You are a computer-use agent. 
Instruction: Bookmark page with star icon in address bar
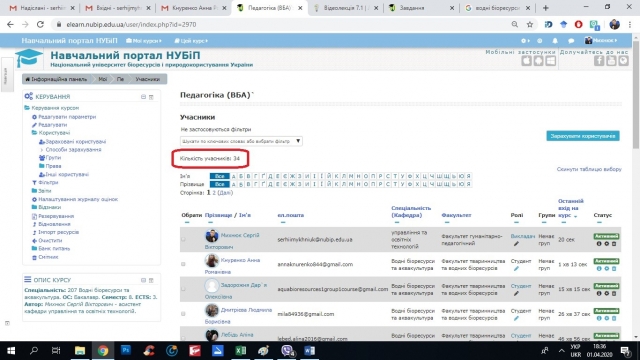click(x=530, y=24)
